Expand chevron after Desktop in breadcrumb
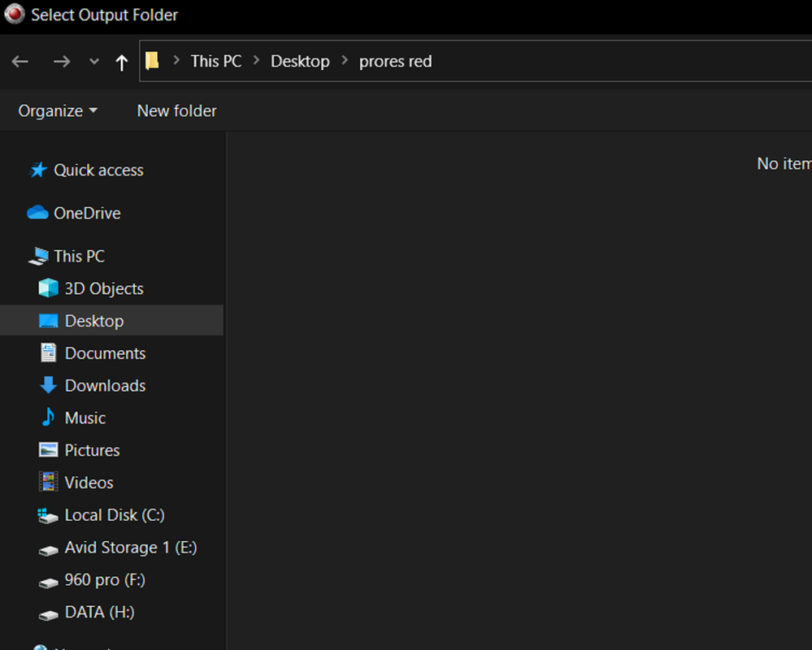 click(345, 61)
